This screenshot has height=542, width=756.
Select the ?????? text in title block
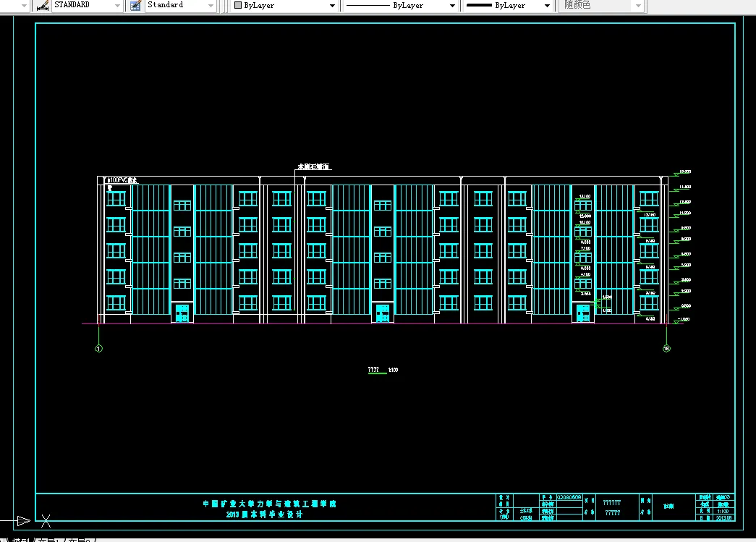click(x=612, y=502)
